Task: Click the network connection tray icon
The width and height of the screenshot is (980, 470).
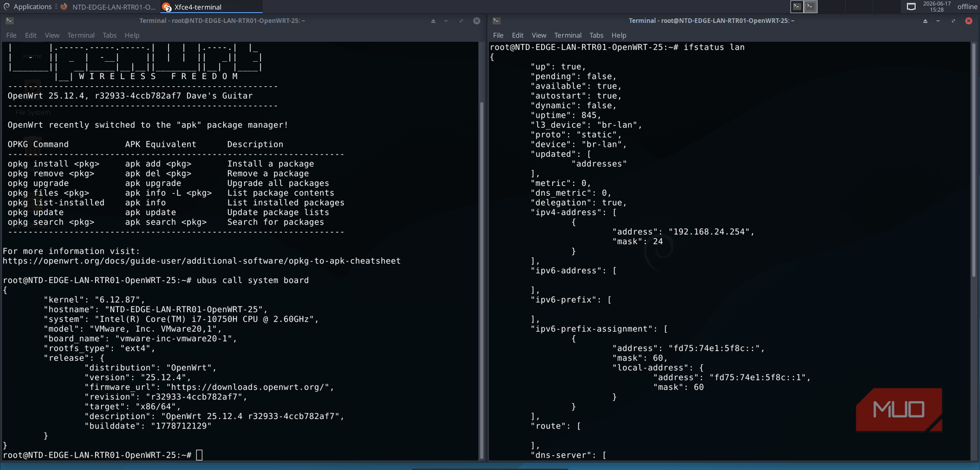Action: coord(911,7)
